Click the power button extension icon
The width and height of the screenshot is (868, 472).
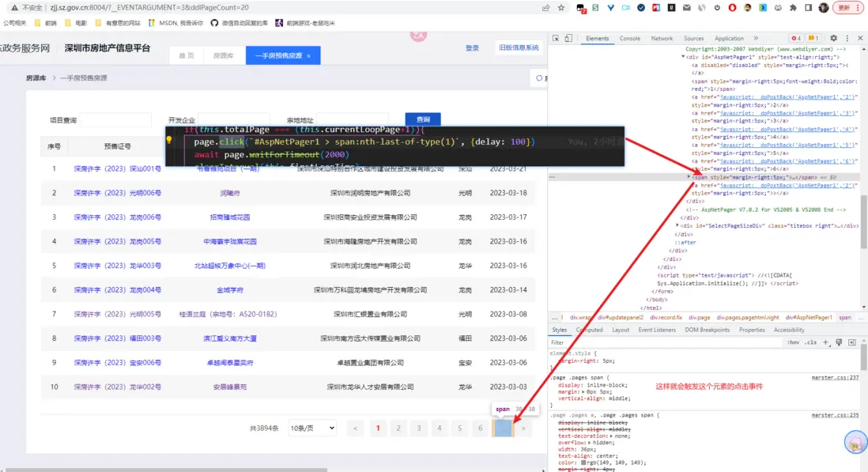(717, 8)
